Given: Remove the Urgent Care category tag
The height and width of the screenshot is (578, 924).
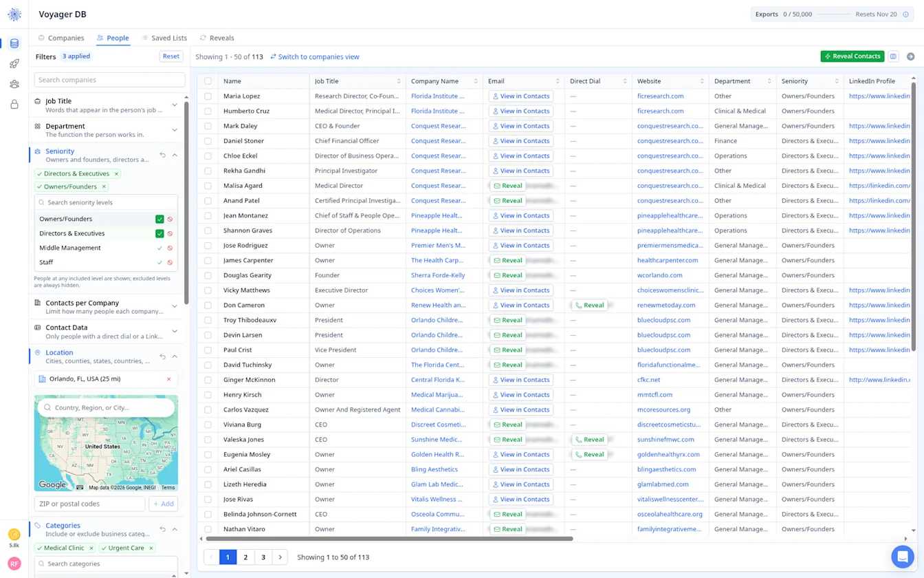Looking at the screenshot, I should 151,548.
